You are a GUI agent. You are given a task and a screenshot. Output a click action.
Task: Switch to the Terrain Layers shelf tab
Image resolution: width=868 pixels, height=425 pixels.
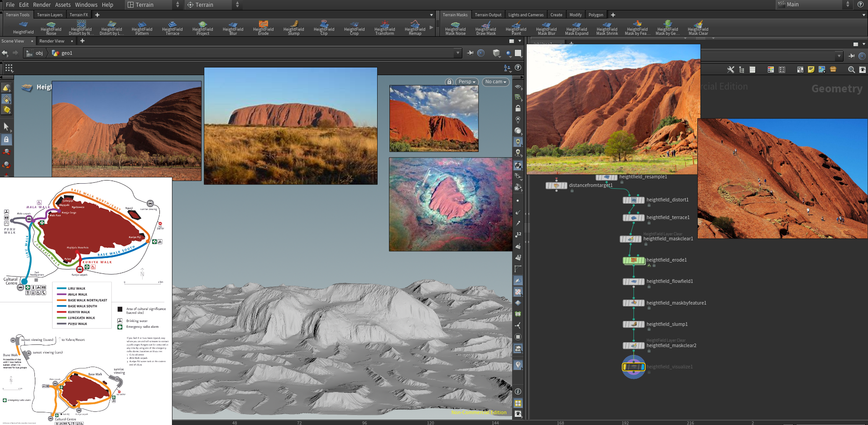click(50, 15)
